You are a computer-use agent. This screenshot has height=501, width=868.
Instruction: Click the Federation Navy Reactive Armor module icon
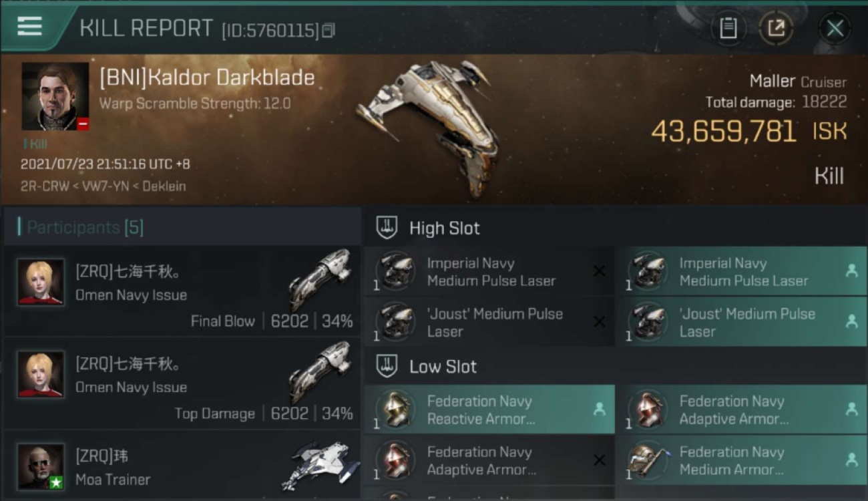click(395, 409)
